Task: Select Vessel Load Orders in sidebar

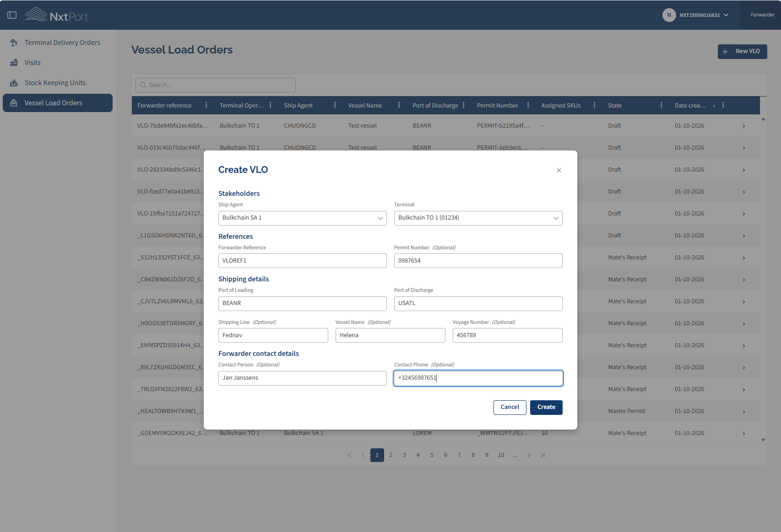Action: (x=58, y=103)
